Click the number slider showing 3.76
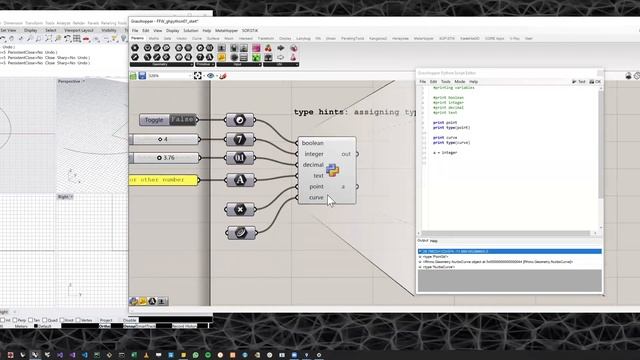640x360 pixels. click(164, 158)
